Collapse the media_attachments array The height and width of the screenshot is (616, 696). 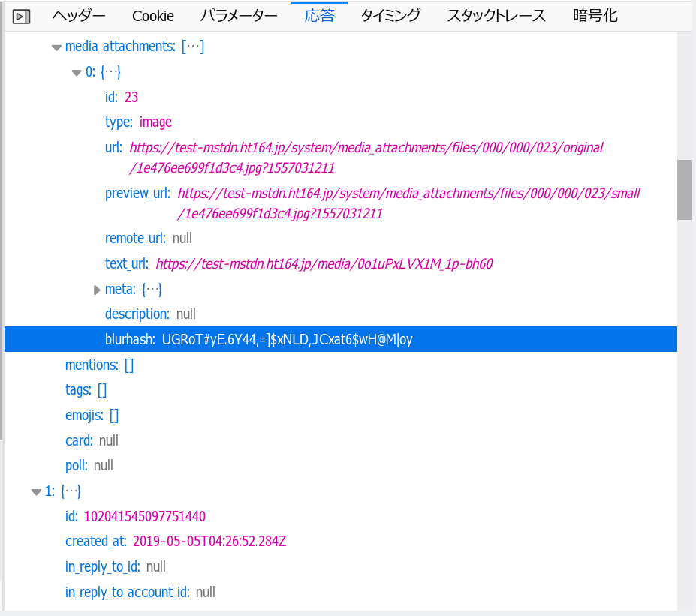[x=56, y=47]
